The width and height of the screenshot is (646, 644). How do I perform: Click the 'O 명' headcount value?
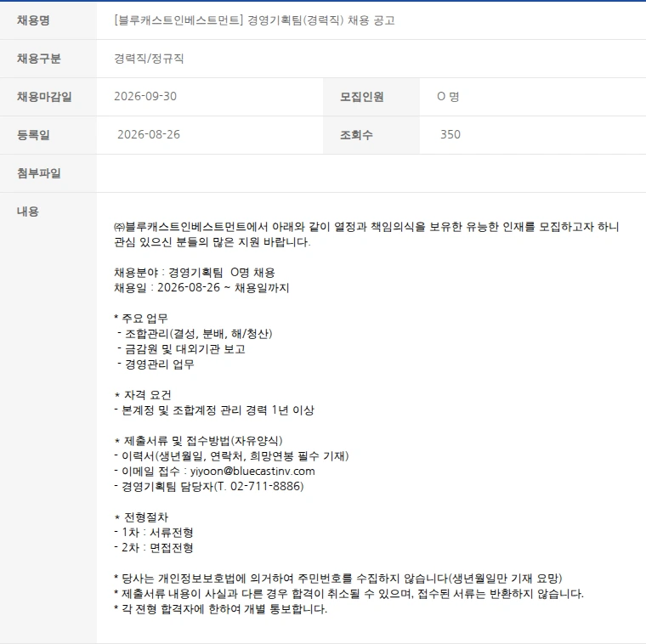448,96
